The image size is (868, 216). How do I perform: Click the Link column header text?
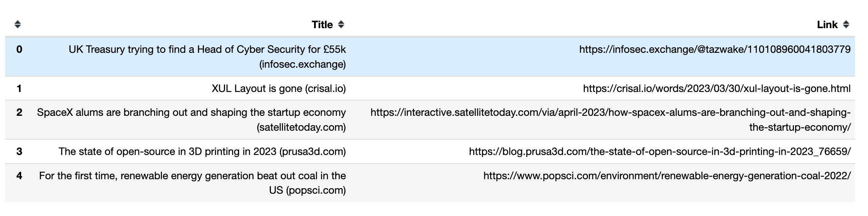tap(827, 25)
